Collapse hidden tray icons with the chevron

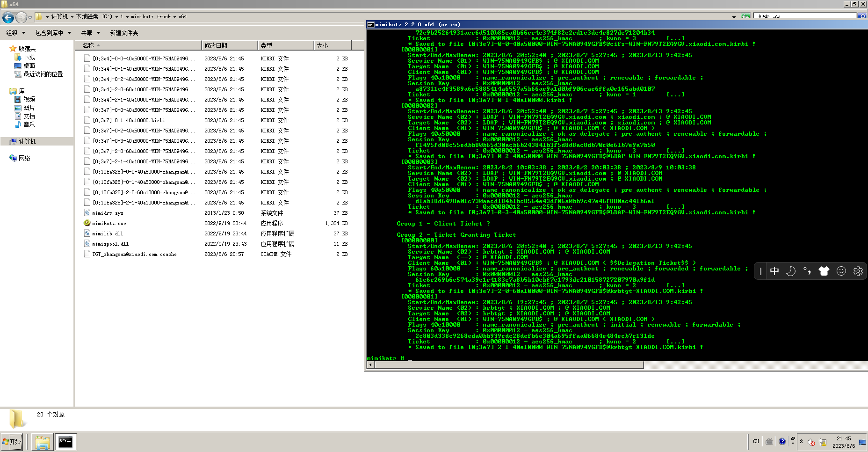tap(802, 441)
